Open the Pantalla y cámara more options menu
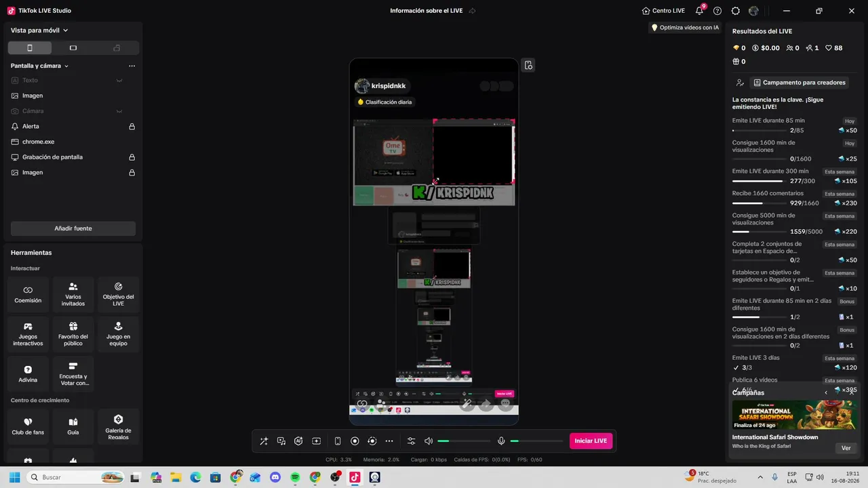 (x=132, y=66)
